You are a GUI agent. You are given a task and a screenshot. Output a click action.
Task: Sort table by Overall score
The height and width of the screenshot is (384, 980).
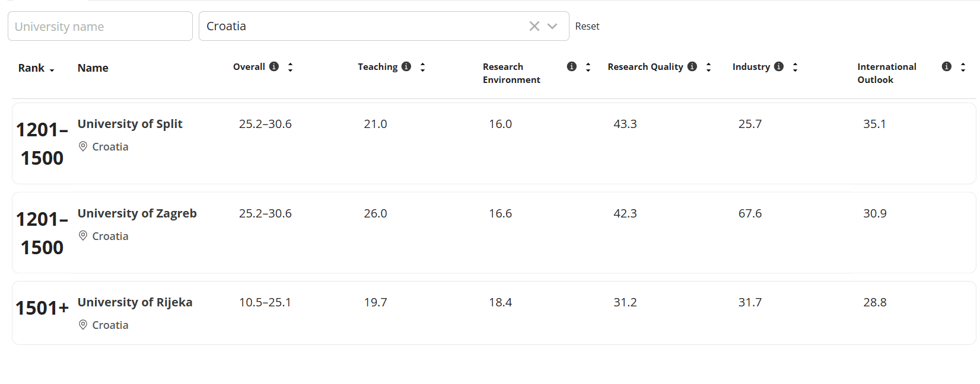(290, 67)
